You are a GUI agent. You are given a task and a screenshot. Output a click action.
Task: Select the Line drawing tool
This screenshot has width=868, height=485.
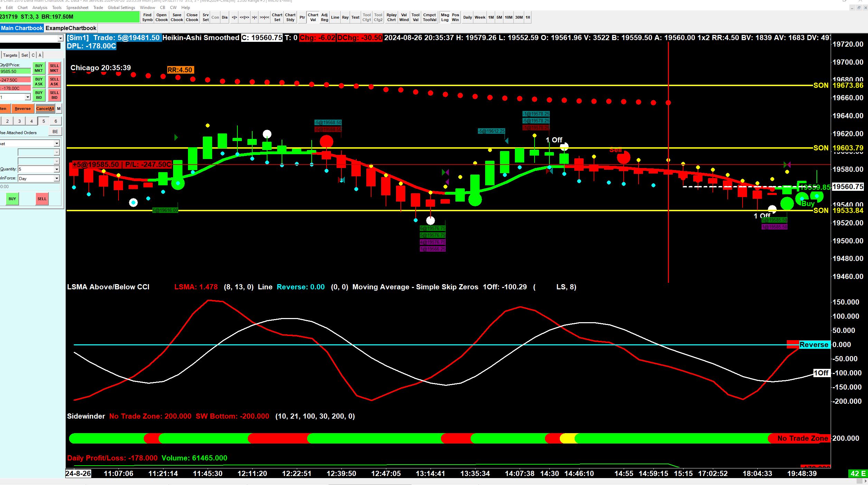[x=335, y=17]
